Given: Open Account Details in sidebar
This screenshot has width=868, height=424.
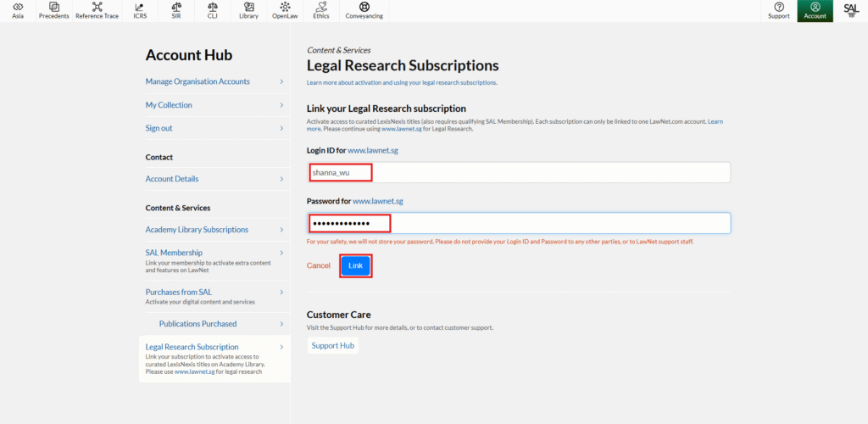Looking at the screenshot, I should point(171,179).
